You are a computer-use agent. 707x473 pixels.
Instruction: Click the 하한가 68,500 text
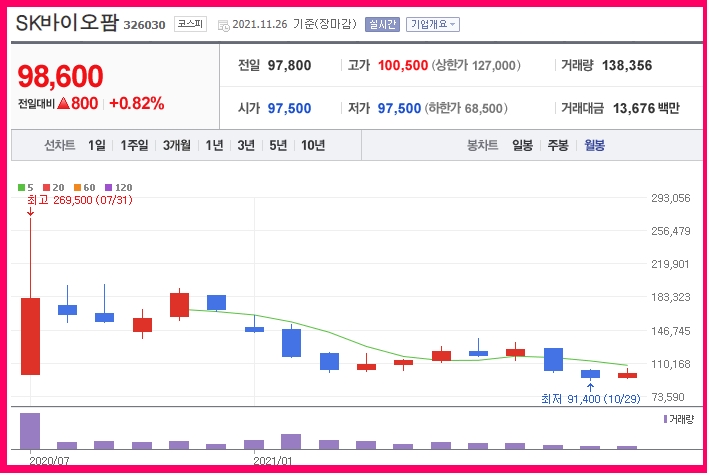coord(466,108)
